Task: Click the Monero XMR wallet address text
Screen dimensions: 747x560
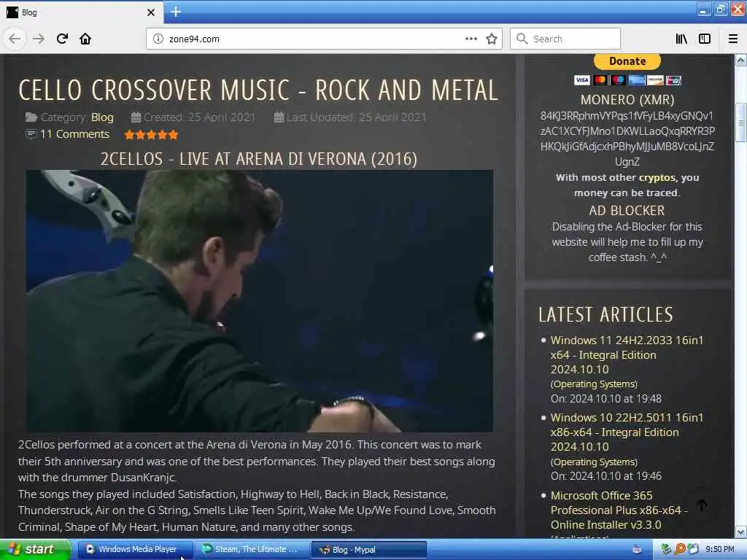Action: (627, 139)
